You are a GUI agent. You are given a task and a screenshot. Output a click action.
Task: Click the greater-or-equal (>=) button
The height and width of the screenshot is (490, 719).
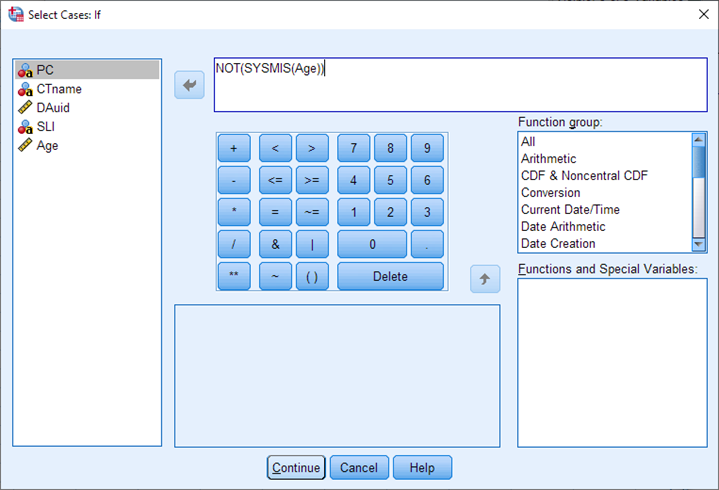(312, 180)
